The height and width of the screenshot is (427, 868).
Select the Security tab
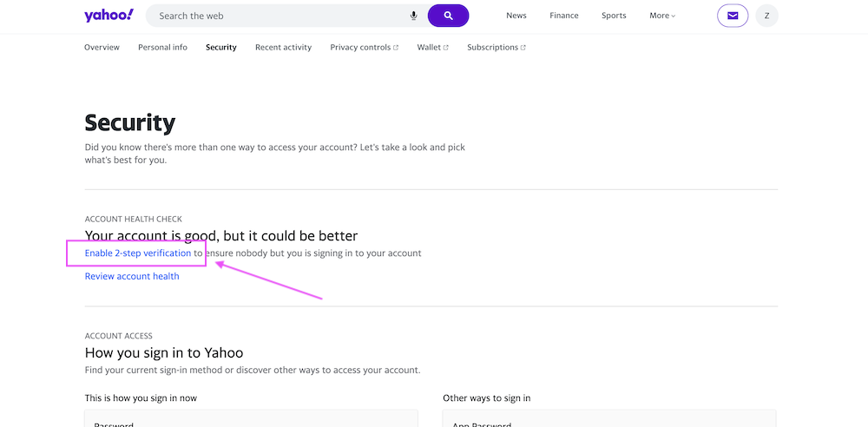coord(220,48)
